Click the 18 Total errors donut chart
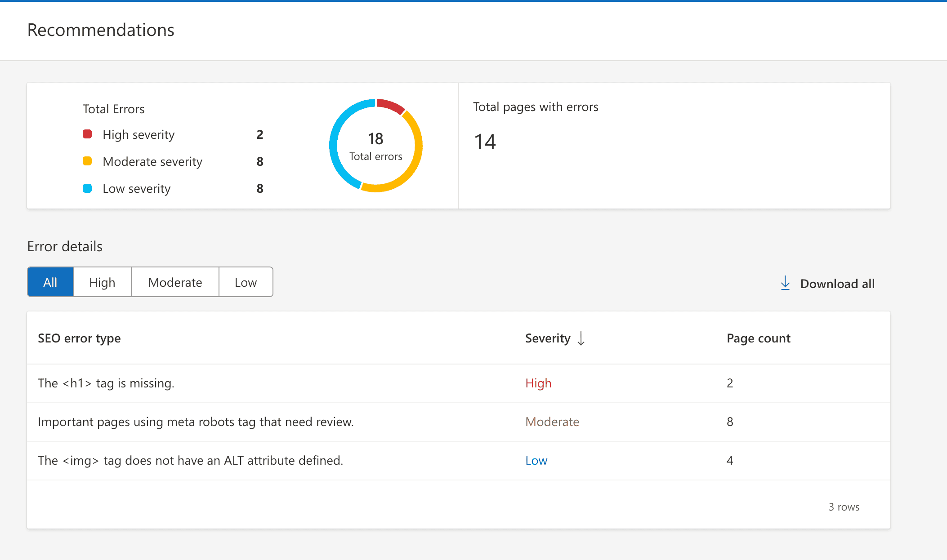Image resolution: width=947 pixels, height=560 pixels. pyautogui.click(x=376, y=146)
